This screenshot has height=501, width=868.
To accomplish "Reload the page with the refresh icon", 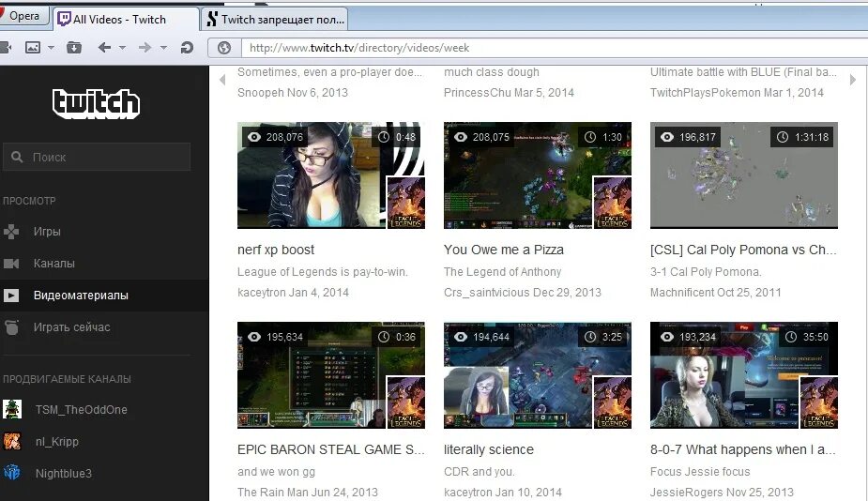I will pyautogui.click(x=187, y=48).
